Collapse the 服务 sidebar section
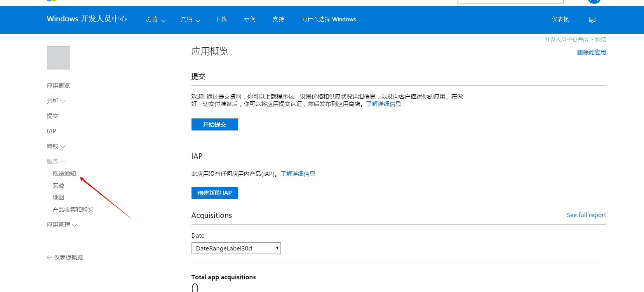Screen dimensions: 644x292 click(x=56, y=162)
